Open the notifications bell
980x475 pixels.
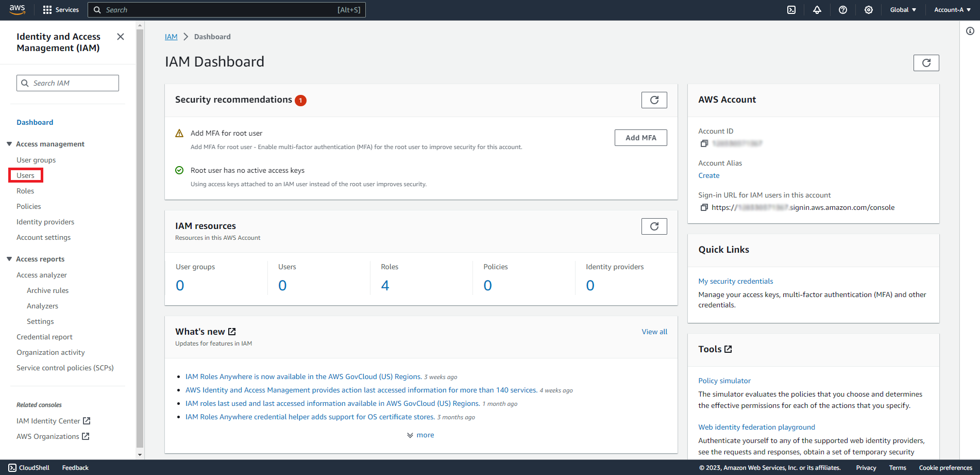[x=817, y=10]
